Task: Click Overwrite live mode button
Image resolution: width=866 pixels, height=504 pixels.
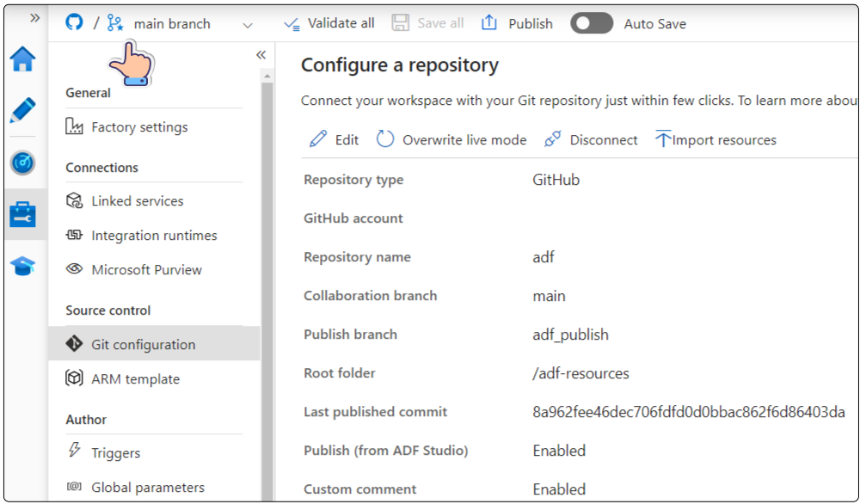Action: pyautogui.click(x=452, y=140)
